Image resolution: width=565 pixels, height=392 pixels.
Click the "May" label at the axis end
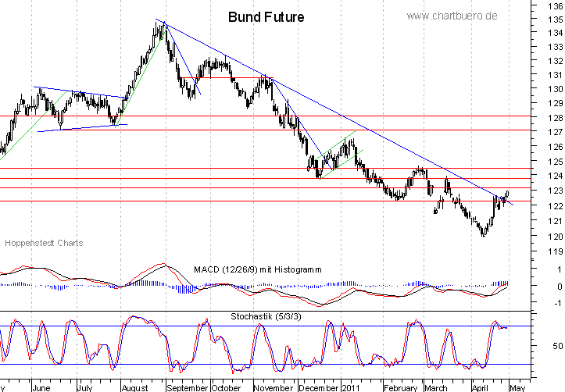(517, 387)
